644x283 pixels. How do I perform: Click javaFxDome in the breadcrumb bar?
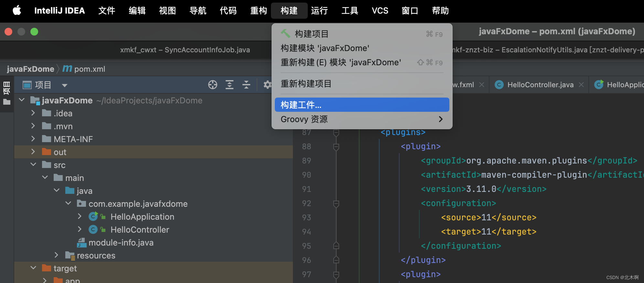[30, 69]
